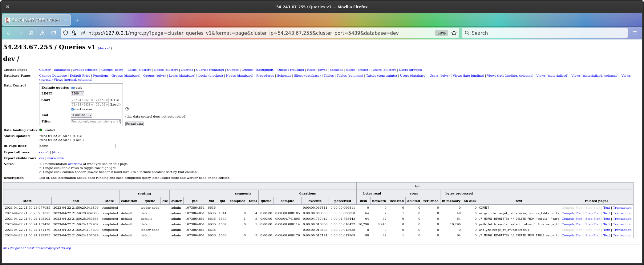Sort by the execute duration column header
Screen dimensions: 644x265
pyautogui.click(x=315, y=201)
